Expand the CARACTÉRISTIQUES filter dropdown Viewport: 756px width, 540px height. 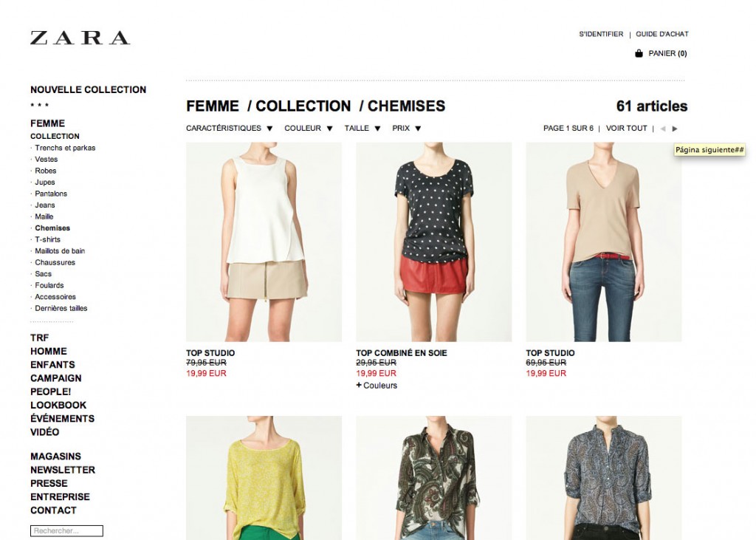[230, 129]
